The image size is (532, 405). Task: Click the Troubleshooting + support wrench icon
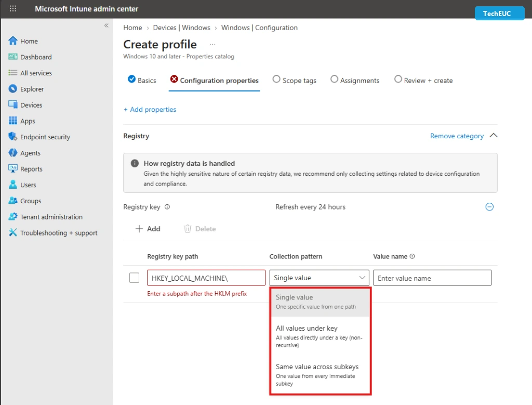[13, 232]
